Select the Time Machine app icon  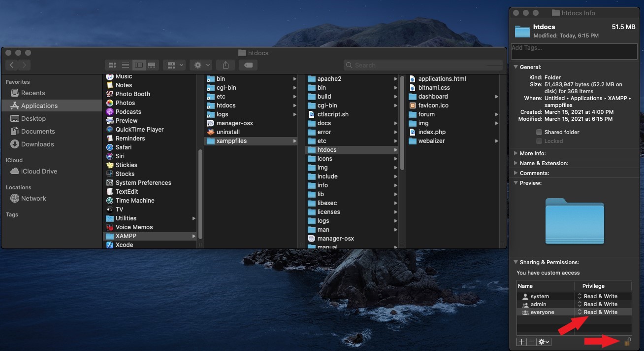pos(110,200)
